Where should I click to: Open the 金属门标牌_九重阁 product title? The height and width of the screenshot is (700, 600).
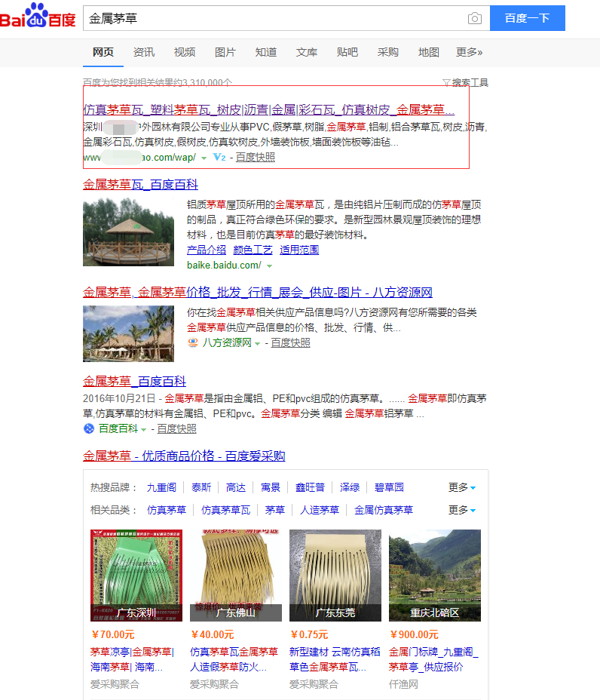[433, 659]
